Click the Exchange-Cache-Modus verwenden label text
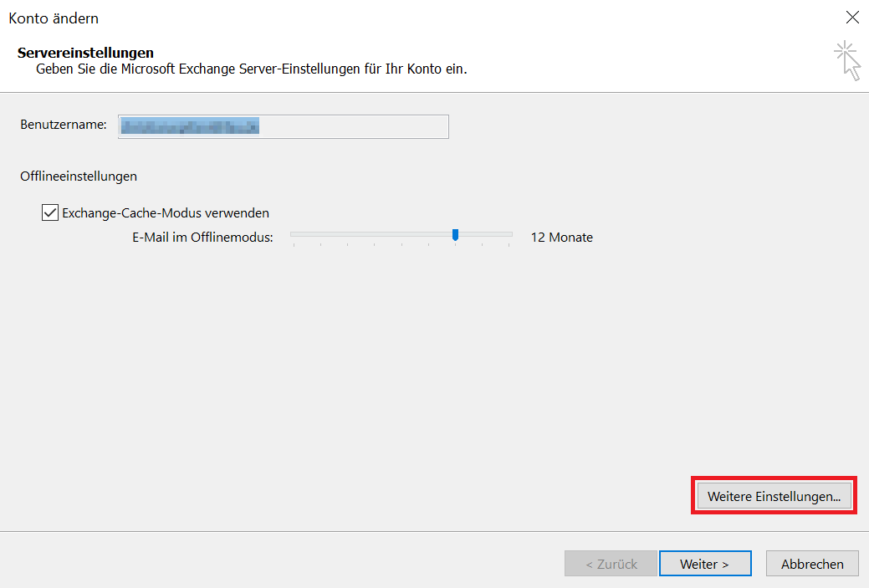 point(166,213)
